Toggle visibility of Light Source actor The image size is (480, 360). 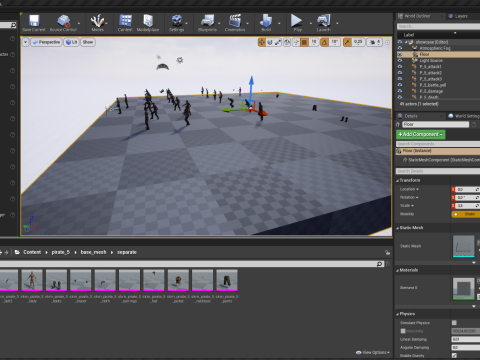pyautogui.click(x=400, y=60)
